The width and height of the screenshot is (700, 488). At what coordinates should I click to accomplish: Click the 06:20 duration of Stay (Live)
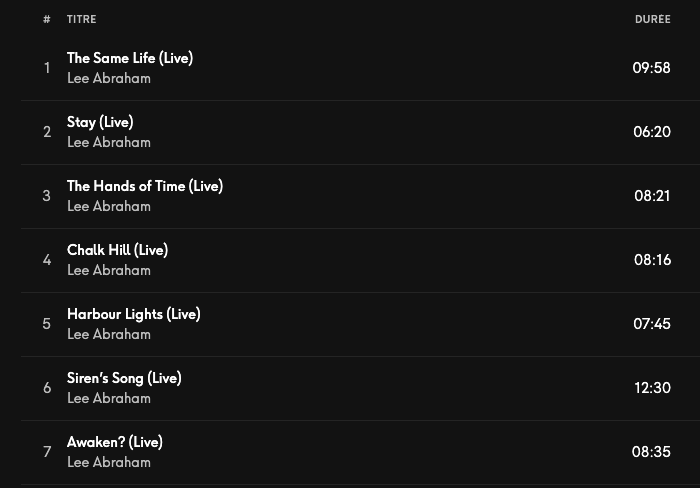(651, 132)
